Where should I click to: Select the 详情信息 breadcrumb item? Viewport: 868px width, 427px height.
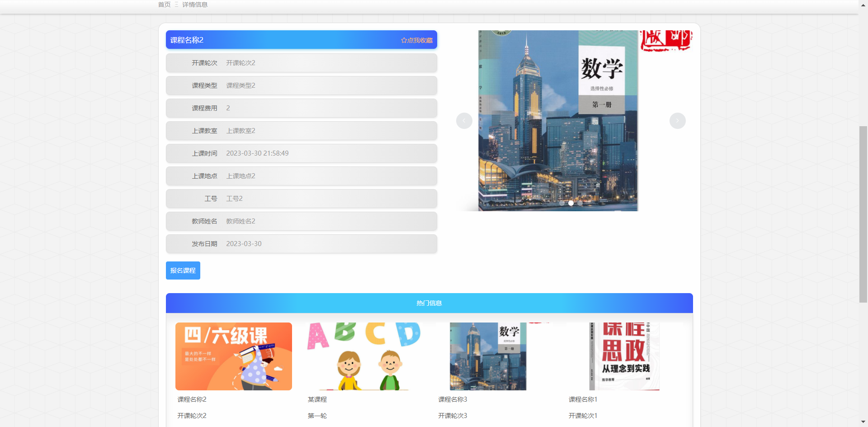(195, 5)
